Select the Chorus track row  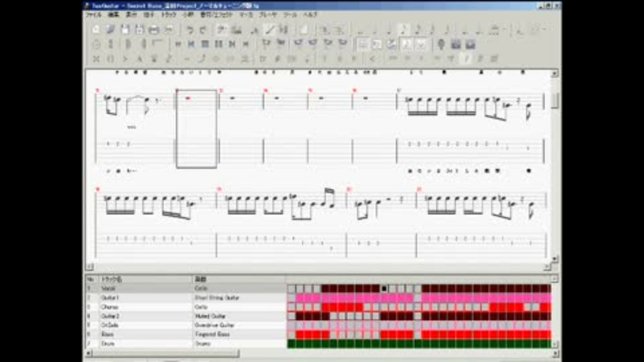point(186,307)
